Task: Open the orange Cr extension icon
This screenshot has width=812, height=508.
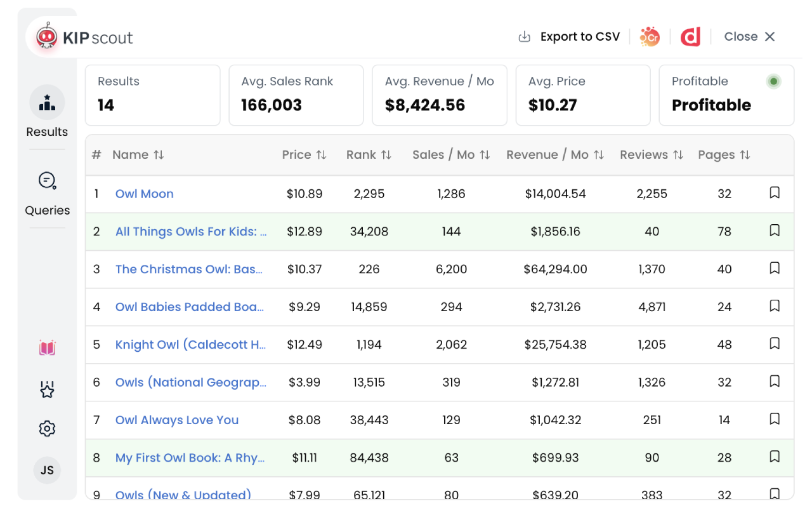Action: [649, 37]
